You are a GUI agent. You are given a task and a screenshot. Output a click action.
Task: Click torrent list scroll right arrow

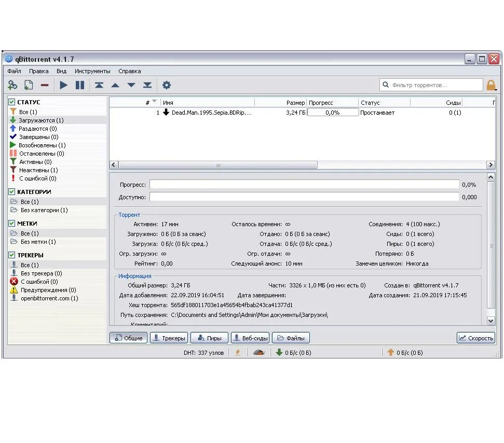coord(491,165)
